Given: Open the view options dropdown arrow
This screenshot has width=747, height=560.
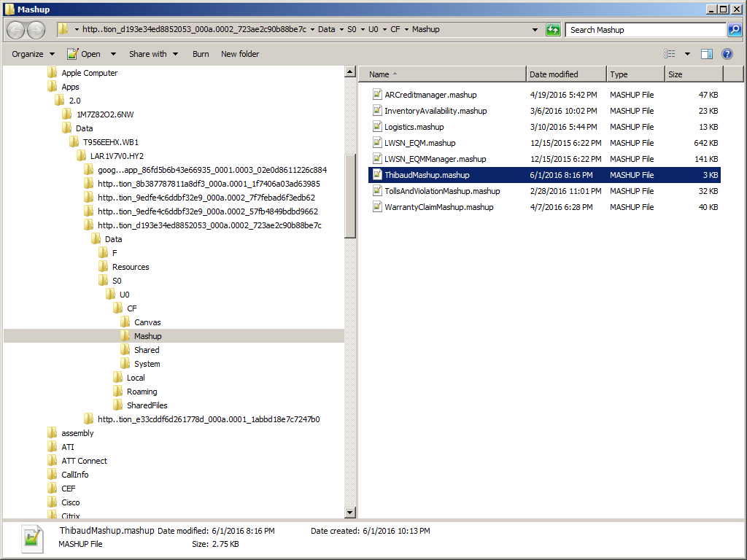Looking at the screenshot, I should (687, 54).
